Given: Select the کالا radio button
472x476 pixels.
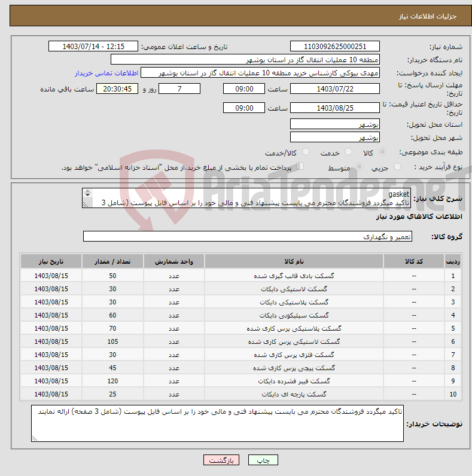Looking at the screenshot, I should click(382, 151).
